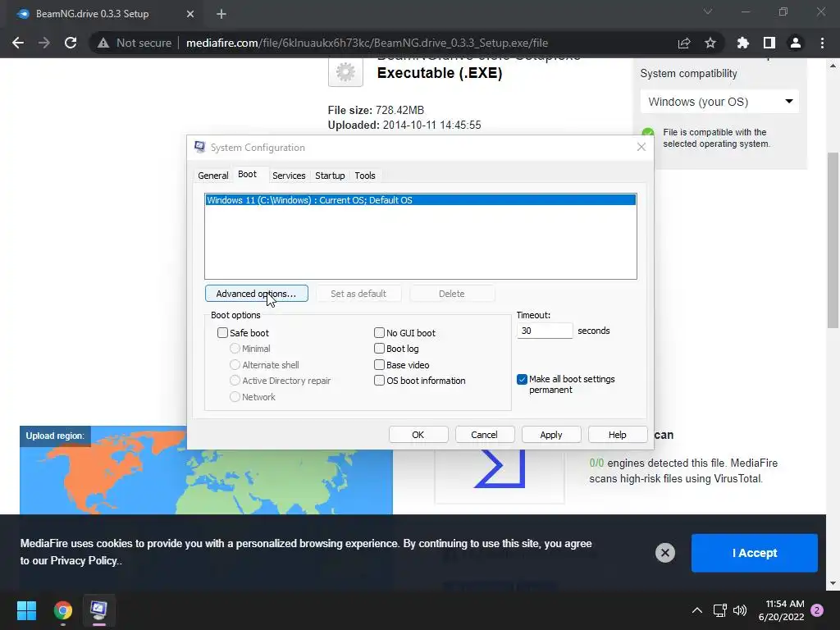Viewport: 840px width, 630px height.
Task: Dismiss the cookie banner with X icon
Action: pos(664,553)
